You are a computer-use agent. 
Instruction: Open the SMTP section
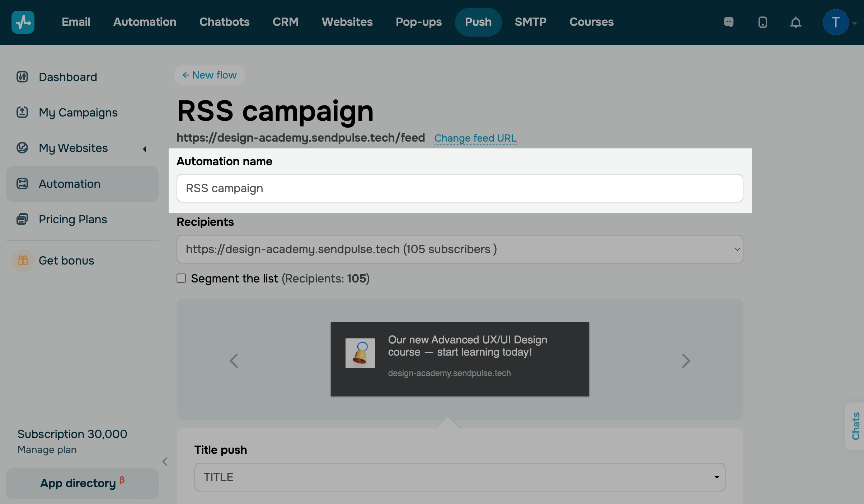click(x=530, y=22)
